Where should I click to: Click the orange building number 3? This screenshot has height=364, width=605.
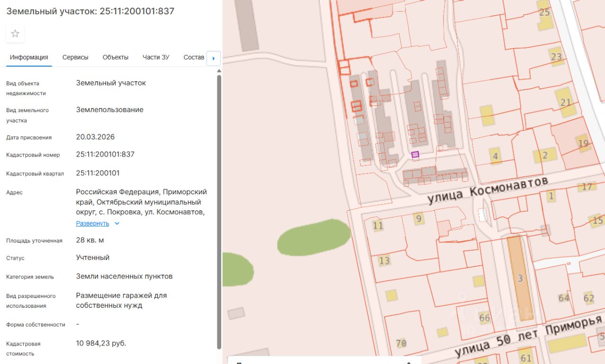coord(520,278)
